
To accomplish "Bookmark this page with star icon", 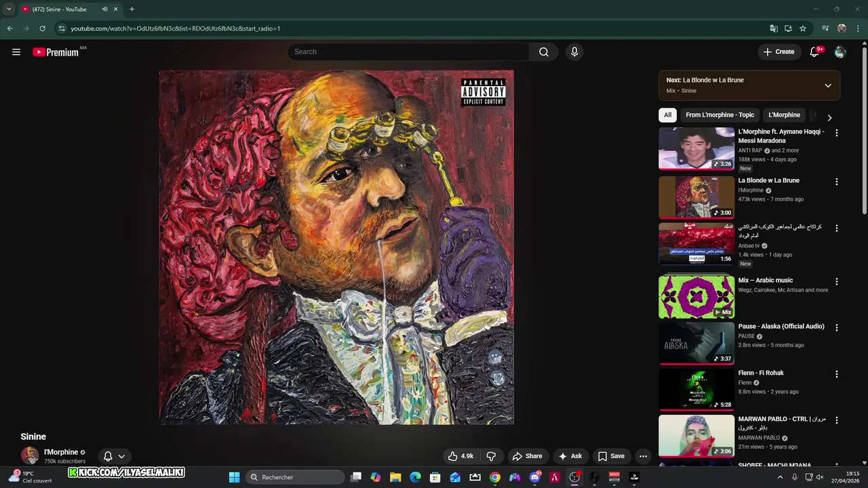I will [x=803, y=28].
